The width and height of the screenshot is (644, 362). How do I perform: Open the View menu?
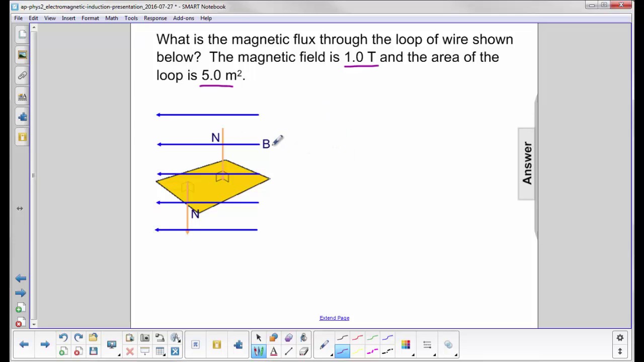[x=50, y=18]
